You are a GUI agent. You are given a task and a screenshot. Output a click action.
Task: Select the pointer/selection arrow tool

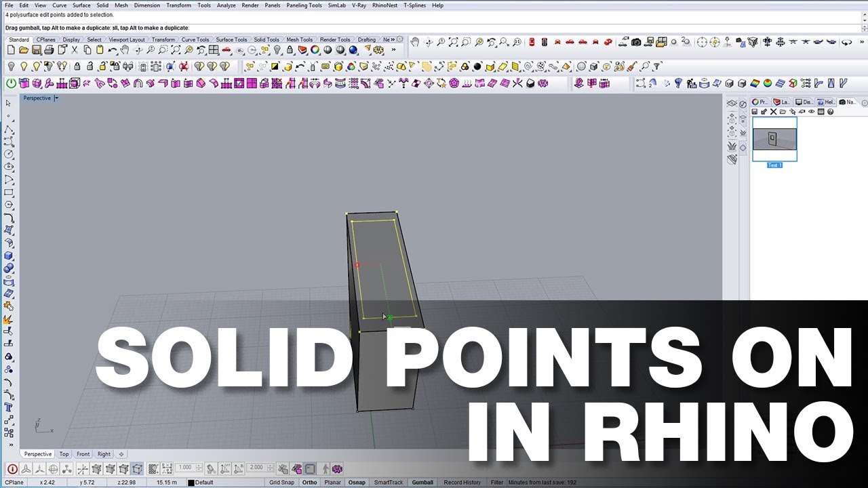(x=9, y=103)
